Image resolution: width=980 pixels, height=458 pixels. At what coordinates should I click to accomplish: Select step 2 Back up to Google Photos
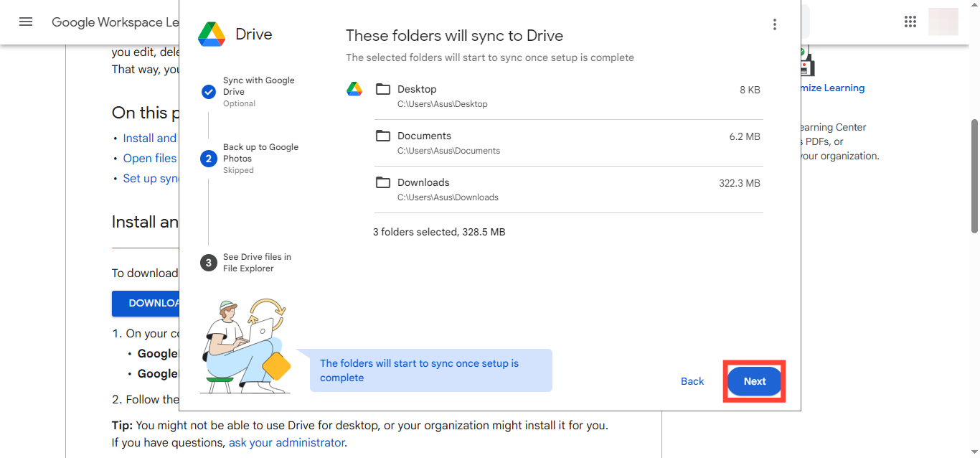(209, 159)
